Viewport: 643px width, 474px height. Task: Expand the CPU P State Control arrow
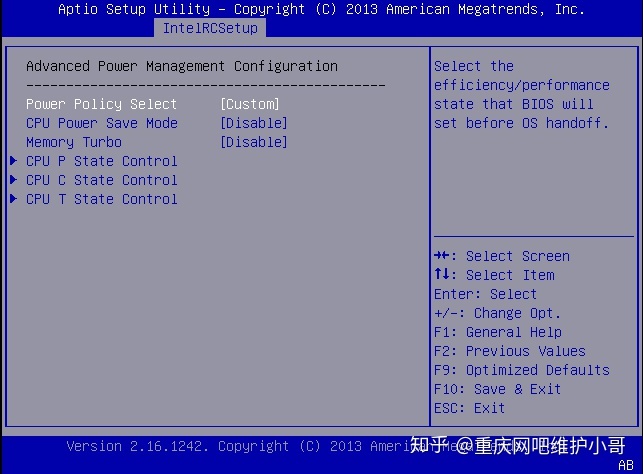click(14, 161)
